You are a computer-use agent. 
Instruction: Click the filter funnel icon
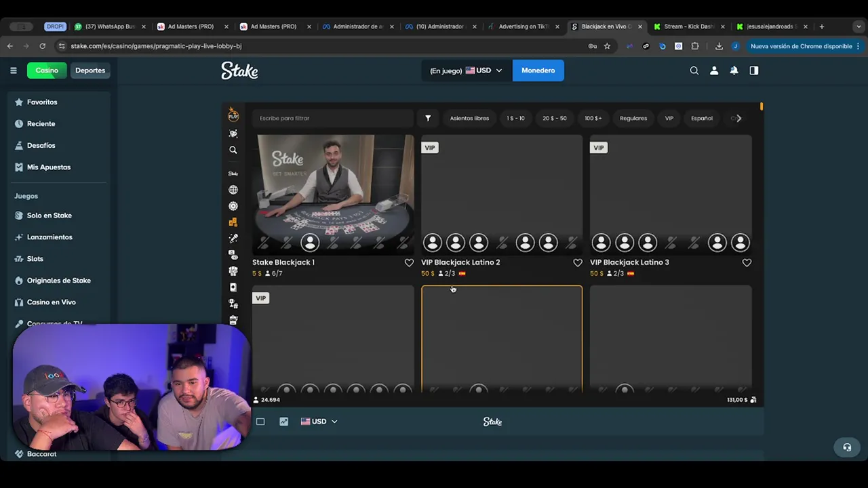click(428, 118)
